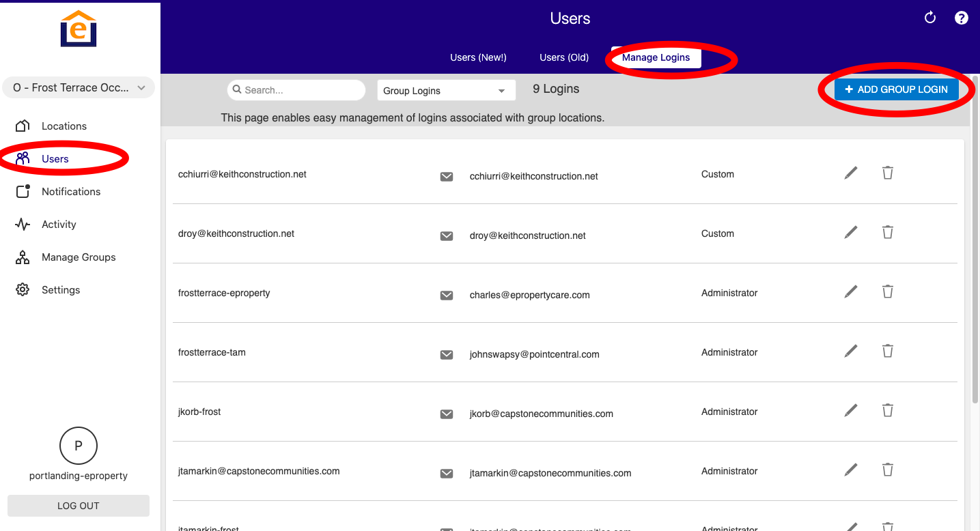Screen dimensions: 980x531
Task: Edit the droy@keithconstruction.net login
Action: (851, 233)
